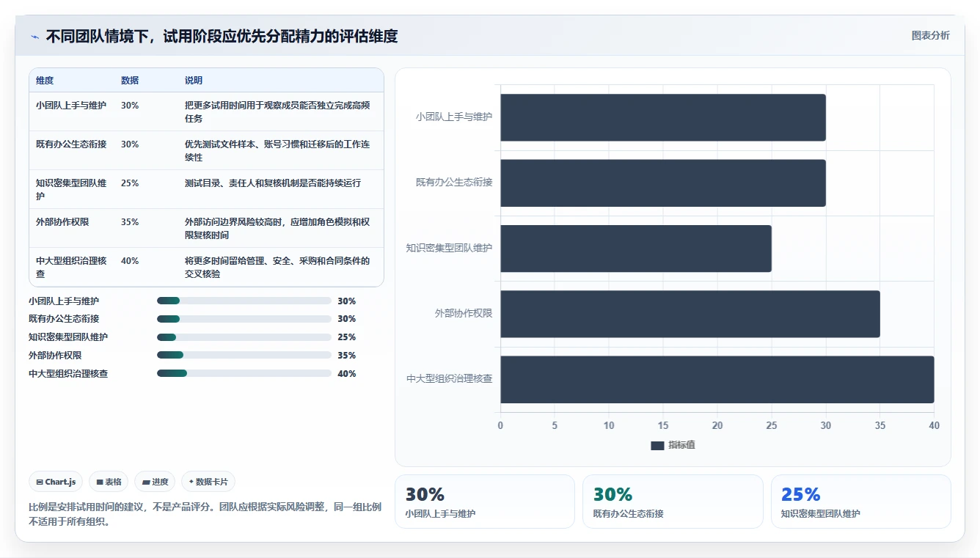Click axis tick label 40
Image resolution: width=980 pixels, height=558 pixels.
point(934,426)
